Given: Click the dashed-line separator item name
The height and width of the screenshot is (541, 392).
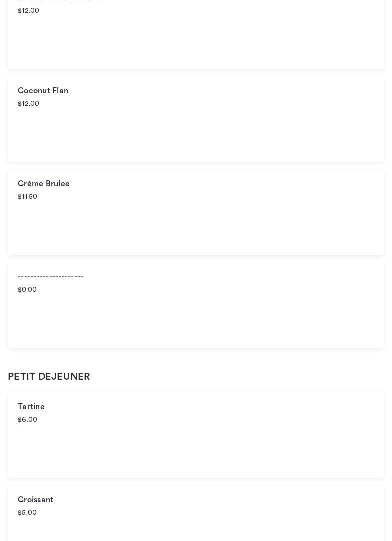Looking at the screenshot, I should click(x=50, y=277).
